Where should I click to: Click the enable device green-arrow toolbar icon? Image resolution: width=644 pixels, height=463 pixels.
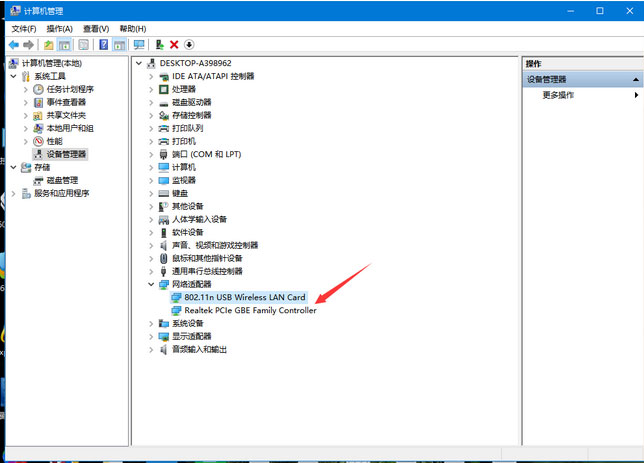(159, 45)
